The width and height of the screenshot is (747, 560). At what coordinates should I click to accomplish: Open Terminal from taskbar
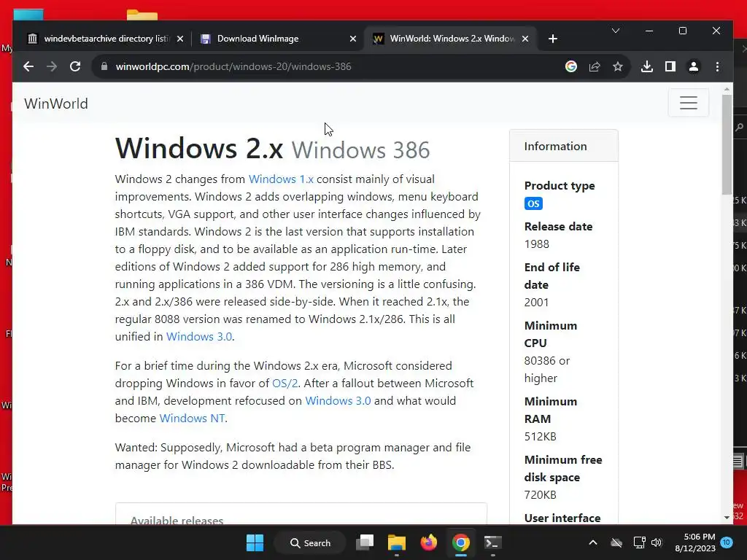click(x=492, y=542)
